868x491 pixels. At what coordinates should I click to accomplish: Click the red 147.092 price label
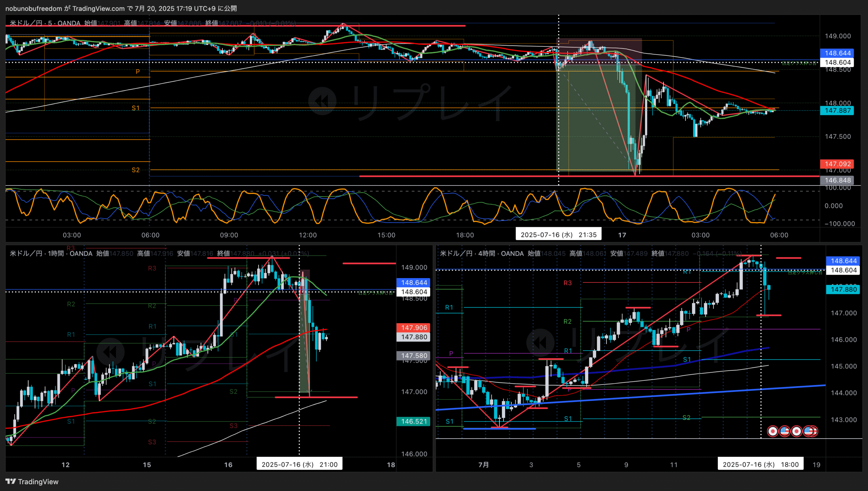point(837,164)
